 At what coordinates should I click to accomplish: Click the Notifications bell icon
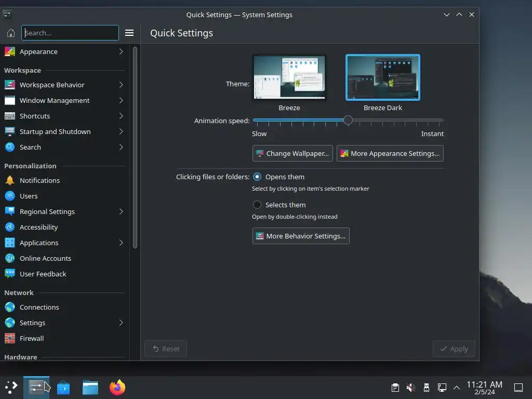[x=10, y=180]
